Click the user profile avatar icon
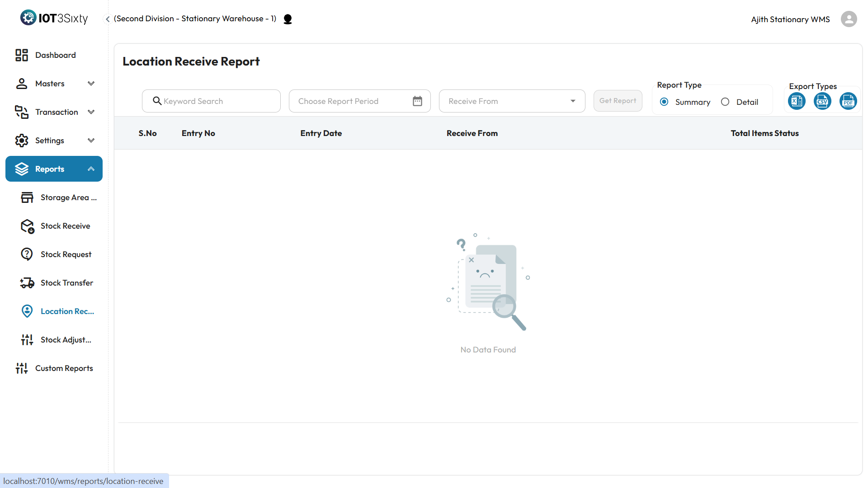 point(849,19)
